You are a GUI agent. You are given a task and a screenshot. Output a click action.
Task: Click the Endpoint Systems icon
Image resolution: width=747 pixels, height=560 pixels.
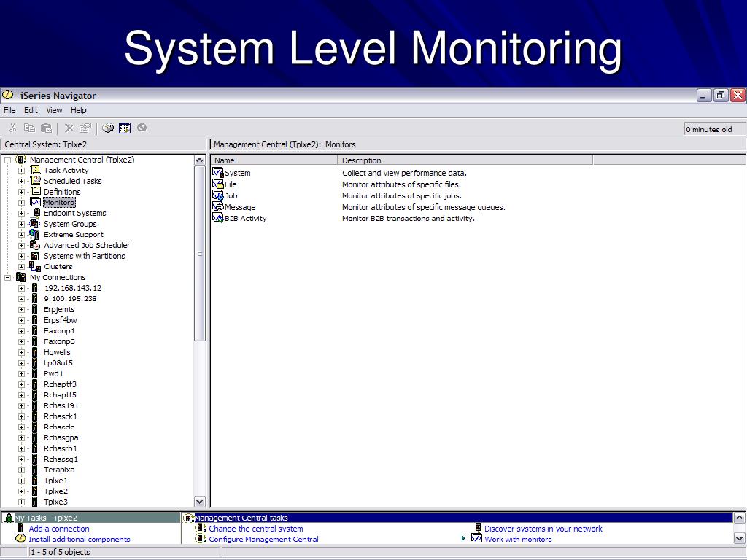(x=36, y=213)
